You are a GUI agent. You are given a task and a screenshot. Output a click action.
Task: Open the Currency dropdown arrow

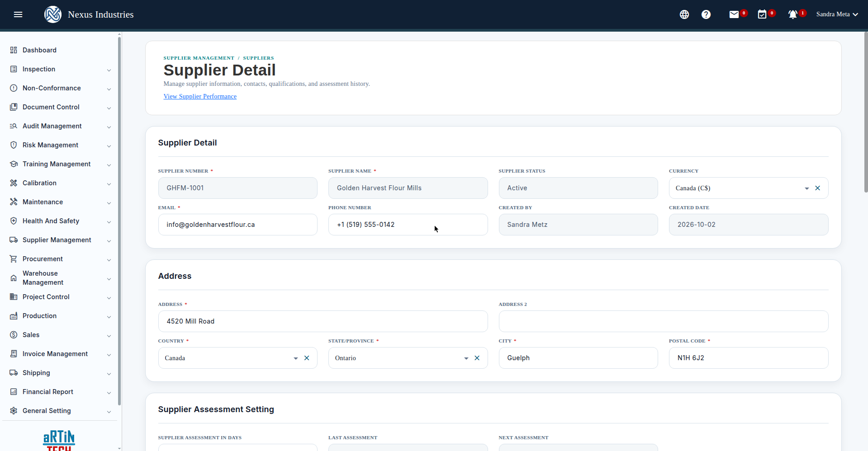point(806,188)
